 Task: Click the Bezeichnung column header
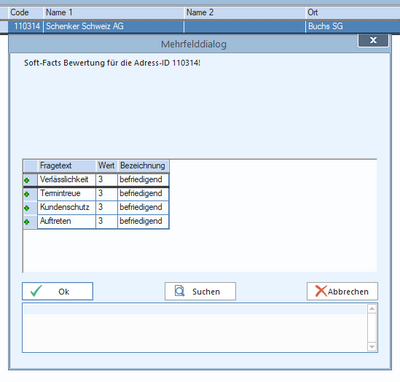point(143,166)
